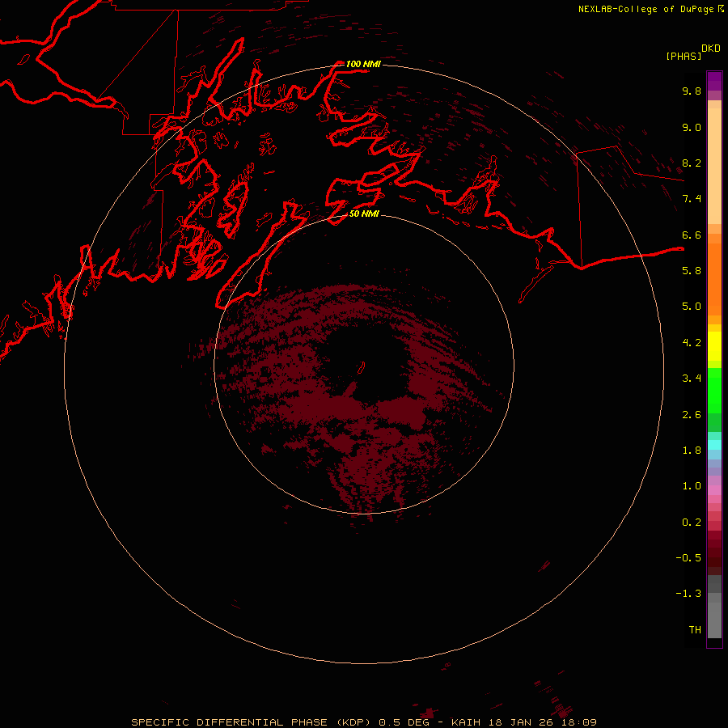Click the 7.4 scale value
Viewport: 728px width, 728px height.
(x=692, y=199)
